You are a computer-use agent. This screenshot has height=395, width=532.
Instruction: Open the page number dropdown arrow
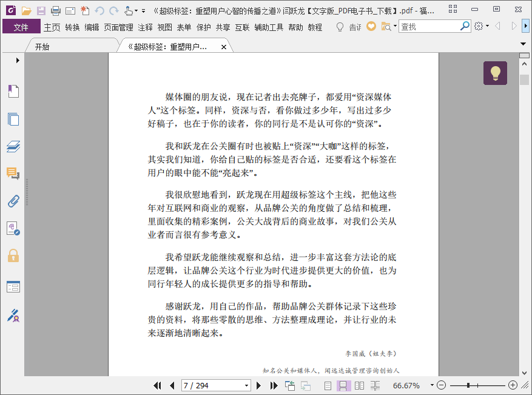247,385
